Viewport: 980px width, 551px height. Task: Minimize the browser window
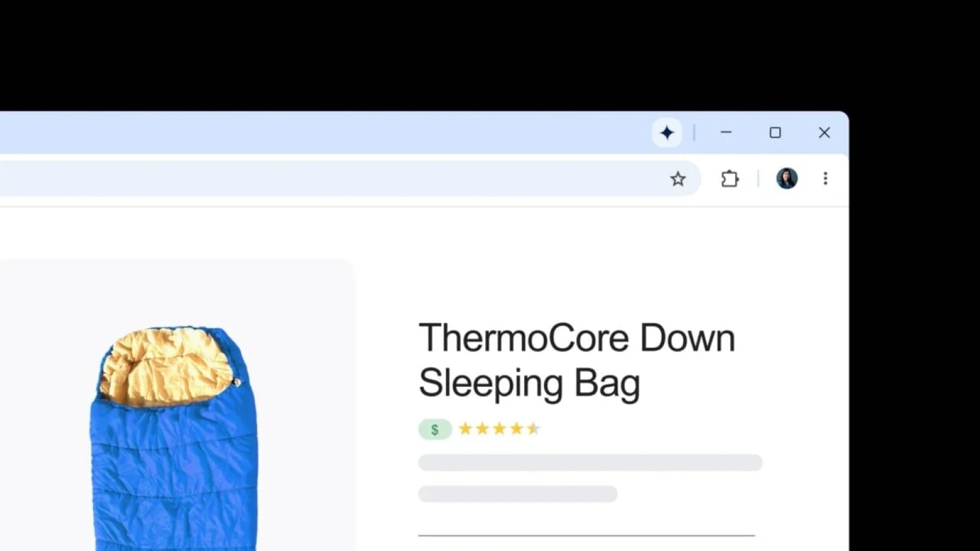coord(726,132)
